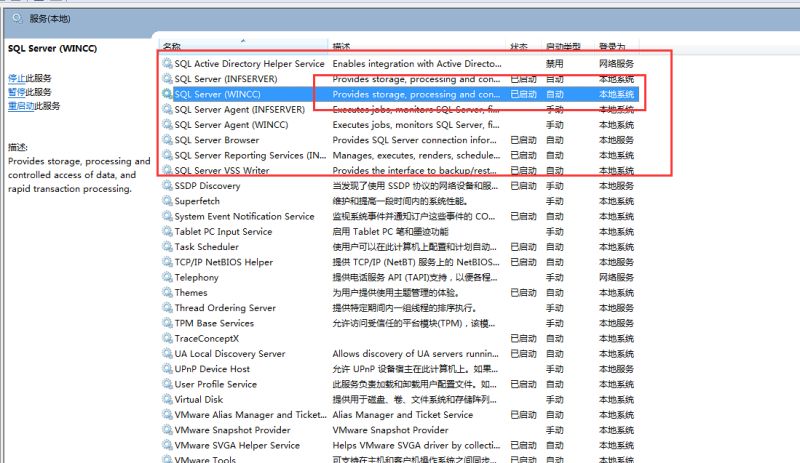Click gear icon beside Virtual Disk
This screenshot has width=800, height=463.
point(167,399)
